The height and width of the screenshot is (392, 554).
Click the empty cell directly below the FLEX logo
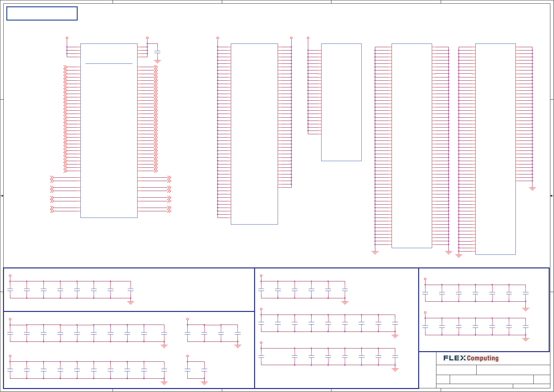click(x=456, y=370)
